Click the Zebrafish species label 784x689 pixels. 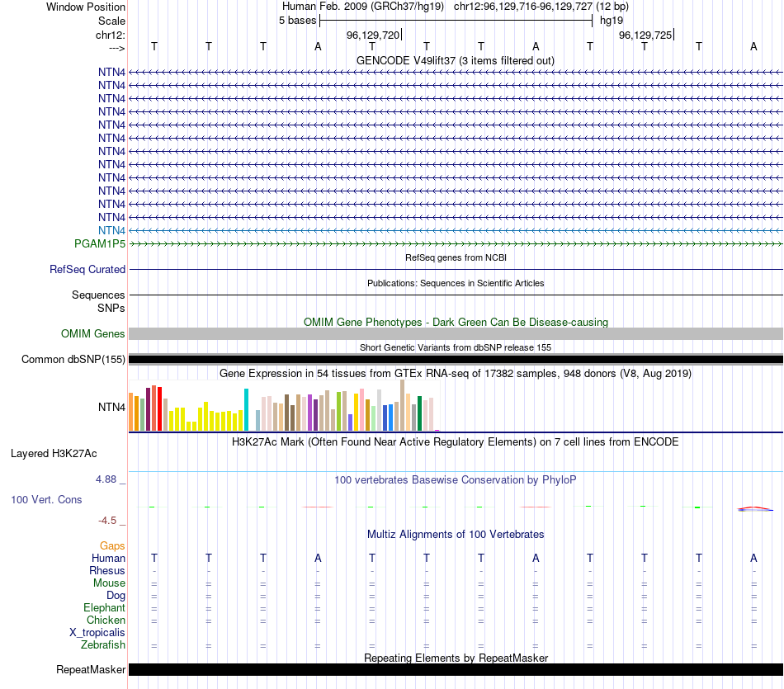tap(103, 644)
